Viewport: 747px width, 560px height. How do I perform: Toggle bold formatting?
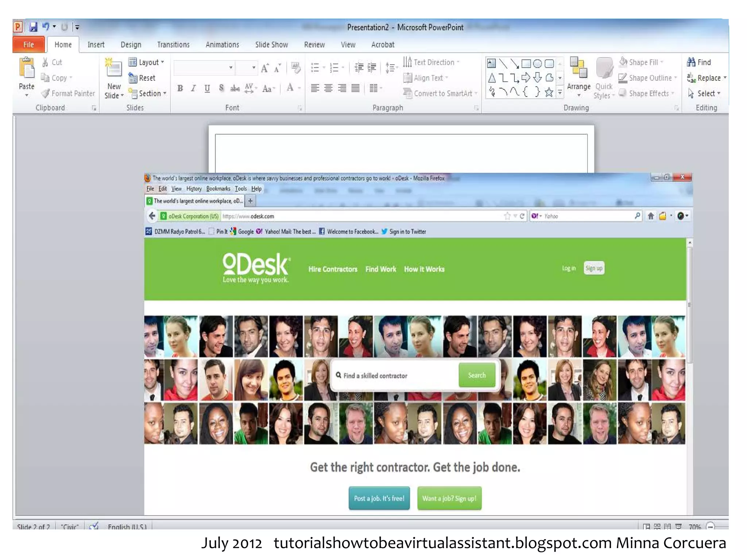(x=180, y=88)
